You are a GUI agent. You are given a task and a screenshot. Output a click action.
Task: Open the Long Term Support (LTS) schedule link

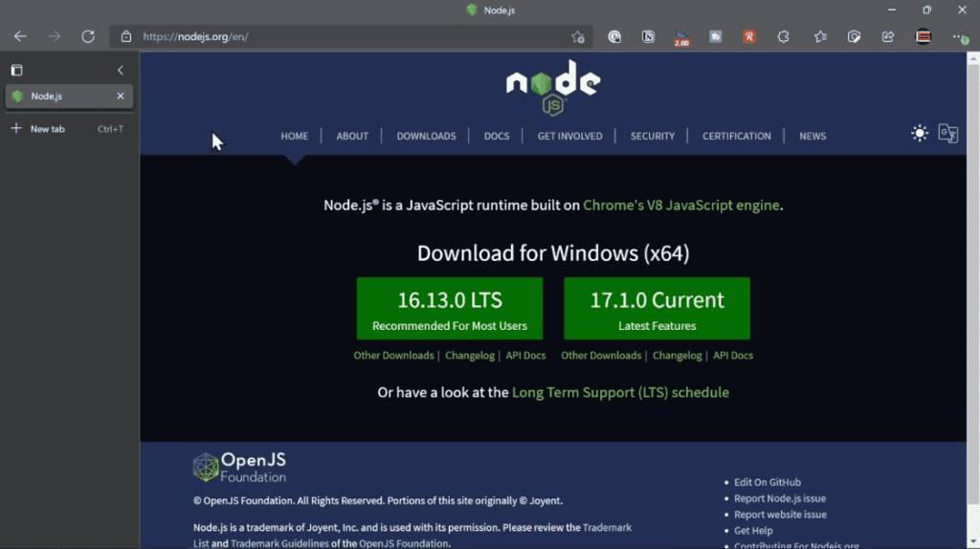tap(620, 393)
